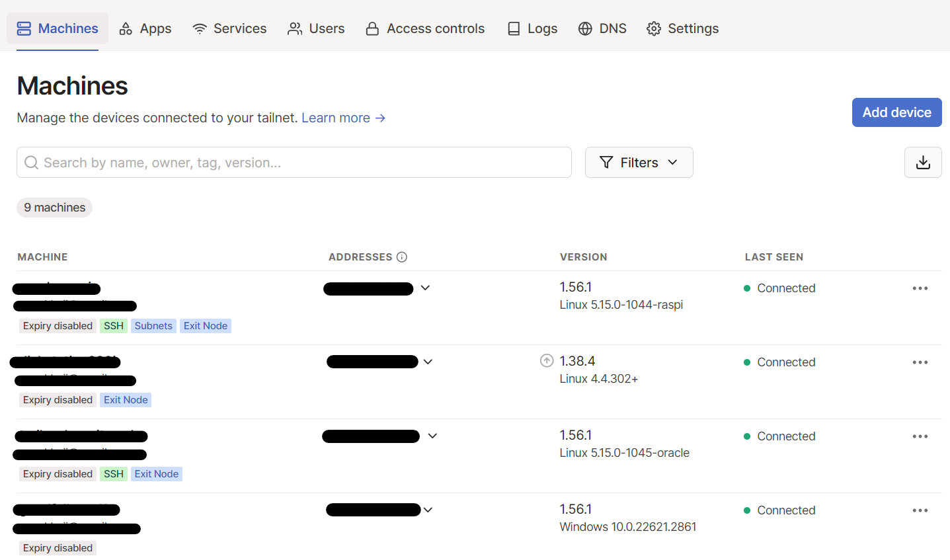Go to the Users tab
Screen dimensions: 950x560
pyautogui.click(x=316, y=28)
